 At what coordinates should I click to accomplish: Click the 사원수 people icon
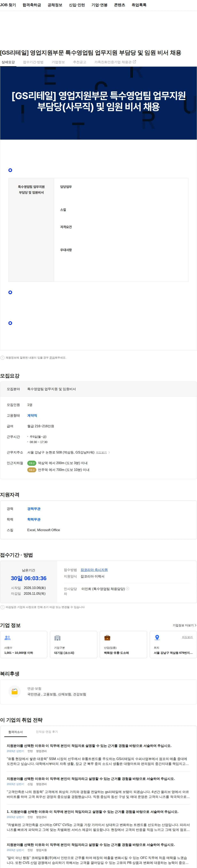click(7, 638)
